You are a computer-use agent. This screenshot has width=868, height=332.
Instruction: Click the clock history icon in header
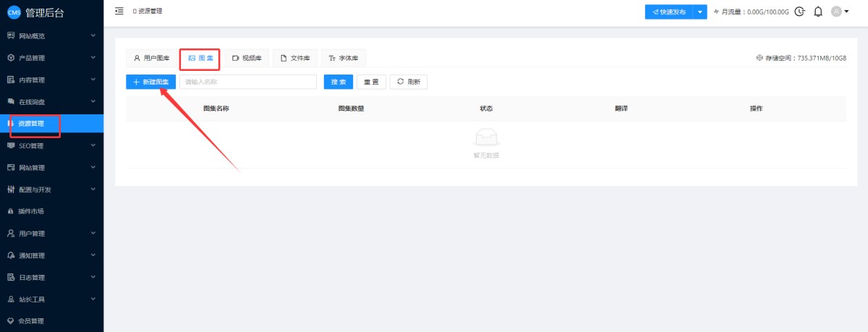coord(799,12)
